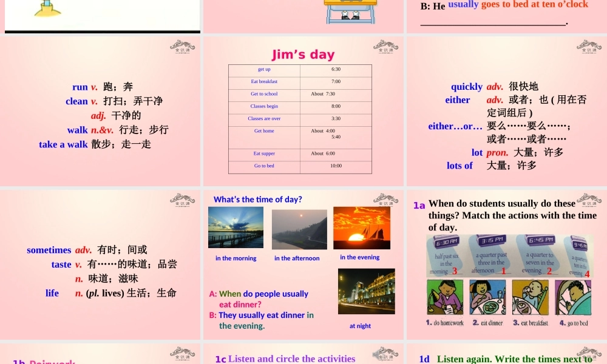
Task: Click the sunset 'in the evening' photo
Action: (x=362, y=228)
